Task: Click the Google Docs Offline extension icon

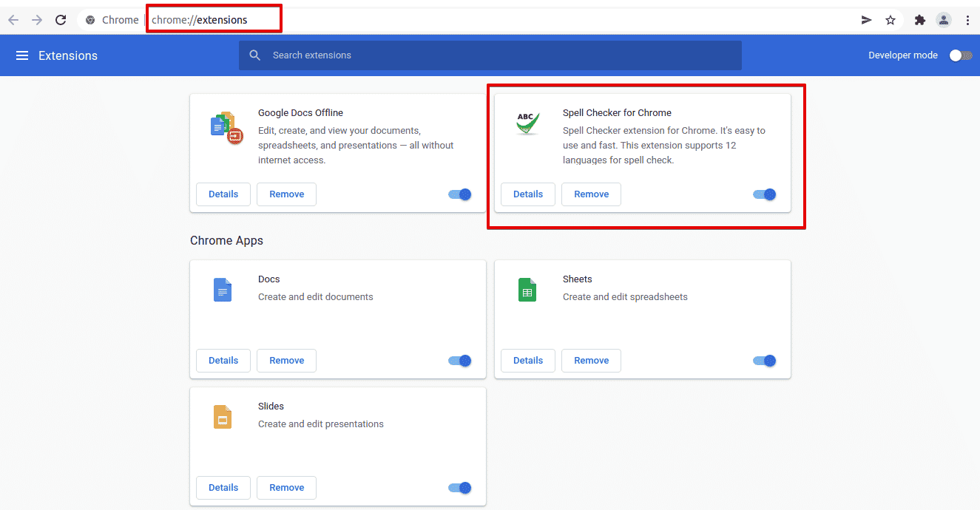Action: [227, 128]
